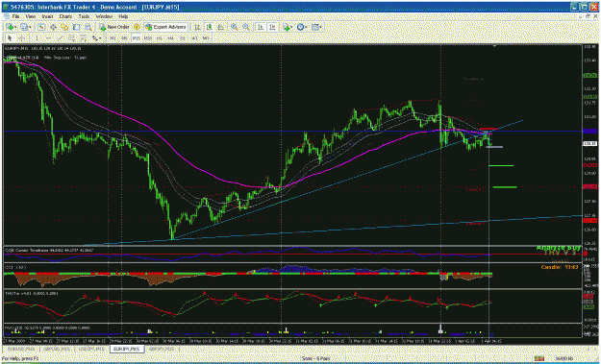Switch chart to line chart style
Image resolution: width=601 pixels, height=364 pixels.
(x=221, y=27)
